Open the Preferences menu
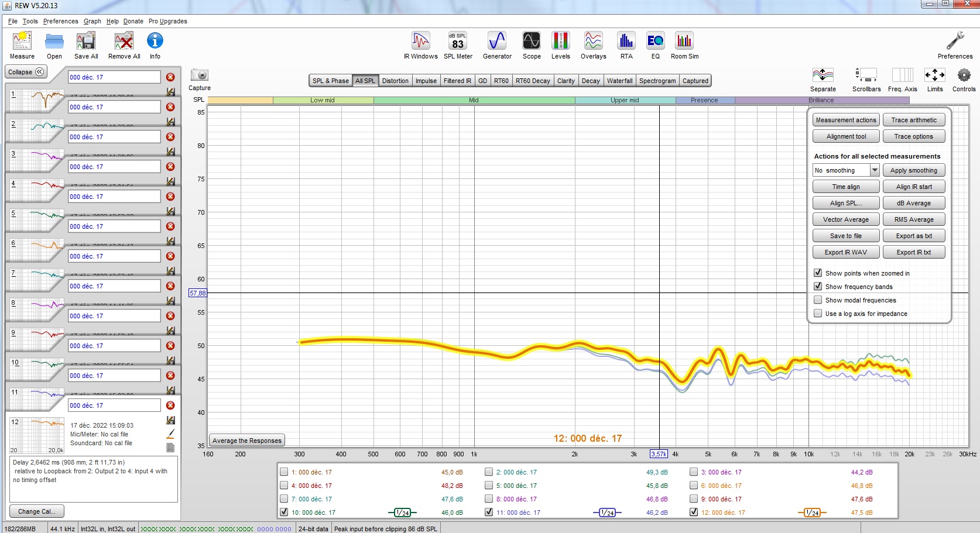The height and width of the screenshot is (533, 980). pos(60,21)
